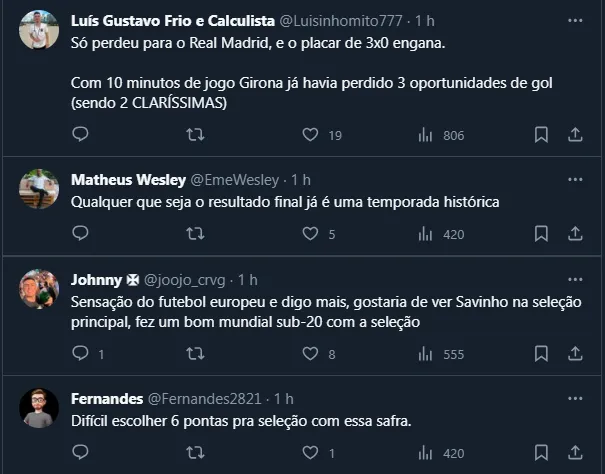View analytics on Matheus Wesley's tweet
Image resolution: width=605 pixels, height=474 pixels.
(x=425, y=234)
